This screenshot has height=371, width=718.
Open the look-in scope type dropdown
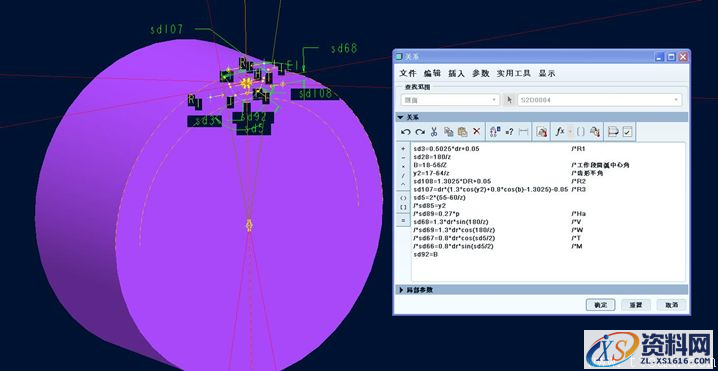pos(450,100)
